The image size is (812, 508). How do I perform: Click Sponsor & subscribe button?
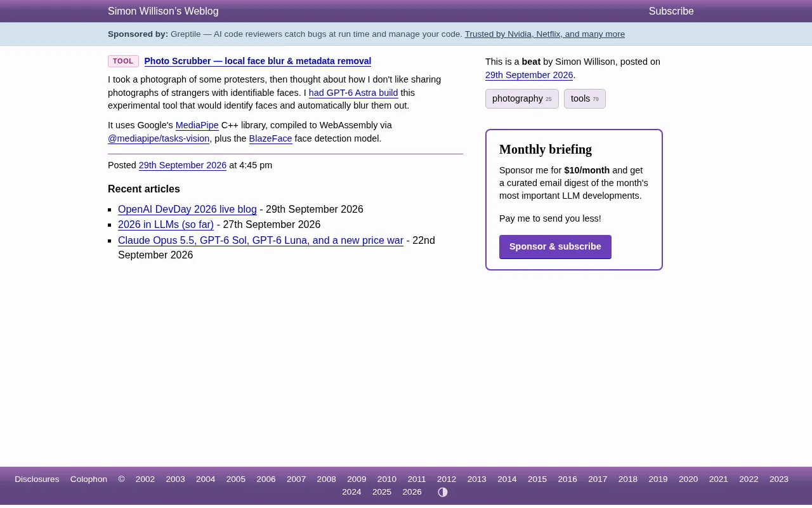point(555,246)
